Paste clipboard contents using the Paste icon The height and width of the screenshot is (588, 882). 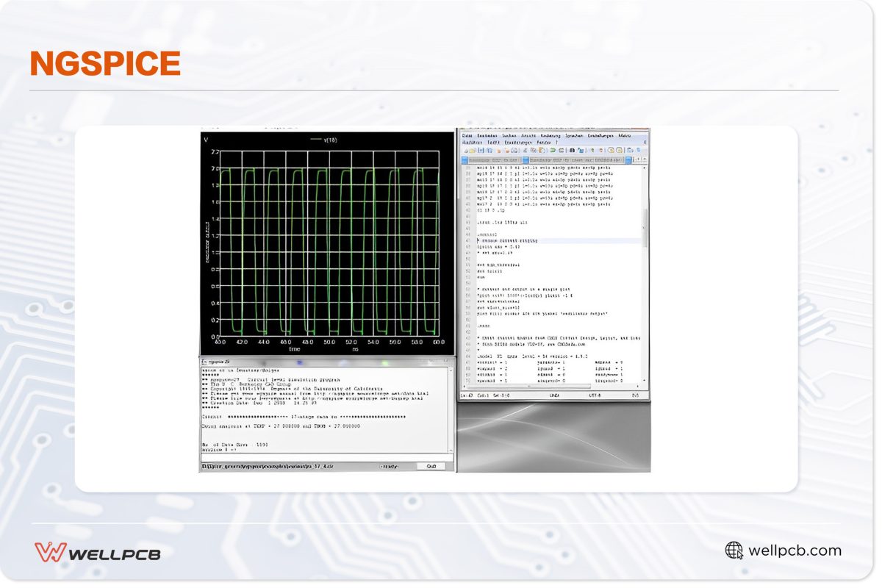[539, 150]
